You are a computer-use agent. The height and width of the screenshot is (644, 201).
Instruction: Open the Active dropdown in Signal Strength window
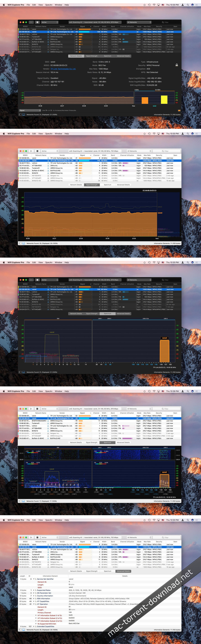tap(50, 151)
